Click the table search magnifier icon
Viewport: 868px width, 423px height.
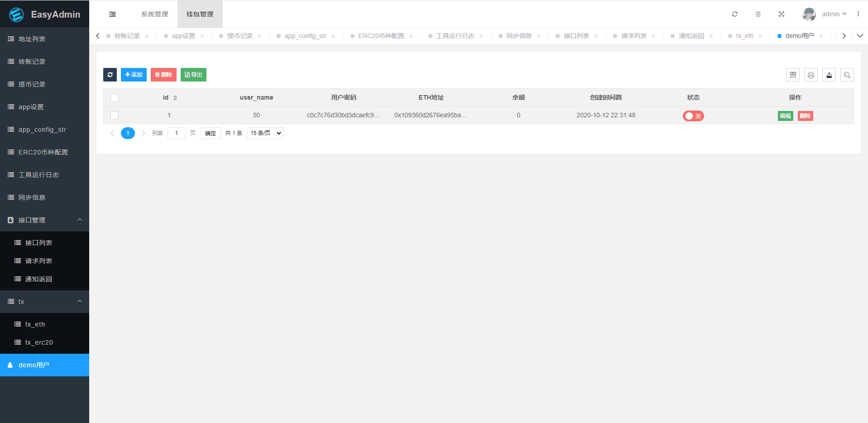click(847, 75)
